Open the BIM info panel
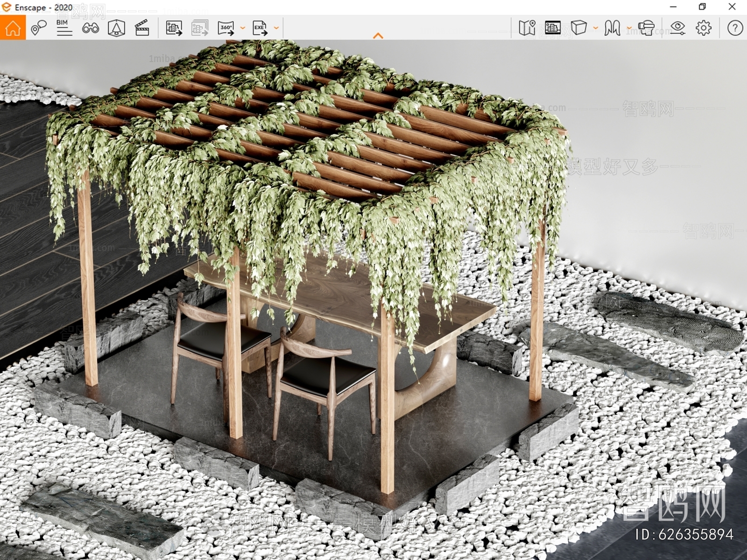 (64, 28)
